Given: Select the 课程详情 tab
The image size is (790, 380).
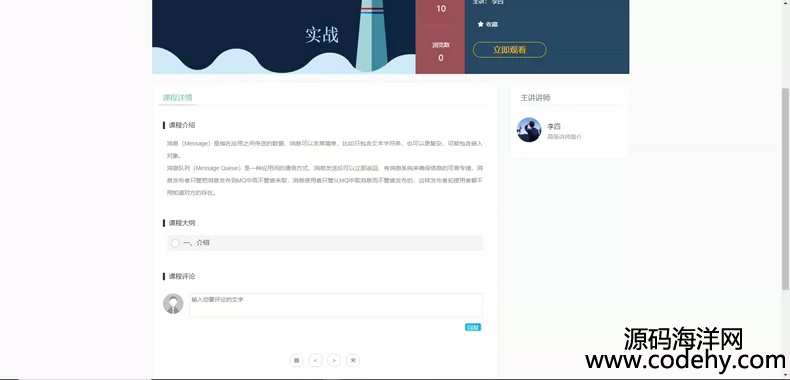Looking at the screenshot, I should [177, 97].
